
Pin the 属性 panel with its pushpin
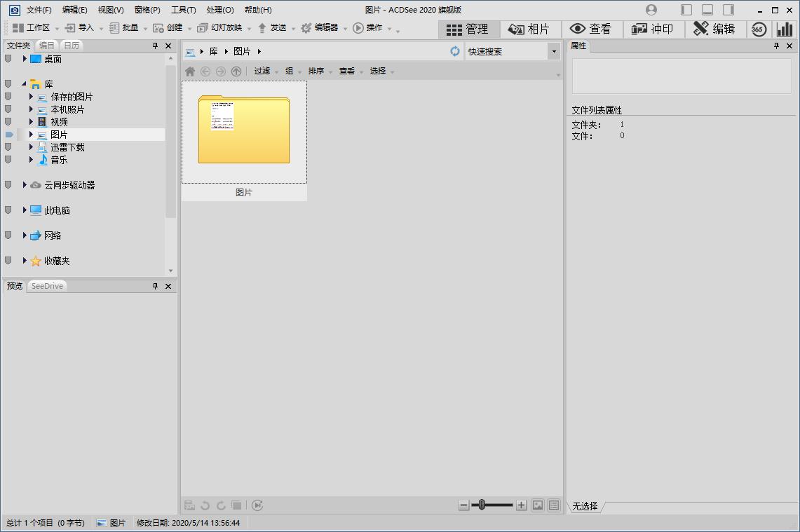[x=775, y=46]
